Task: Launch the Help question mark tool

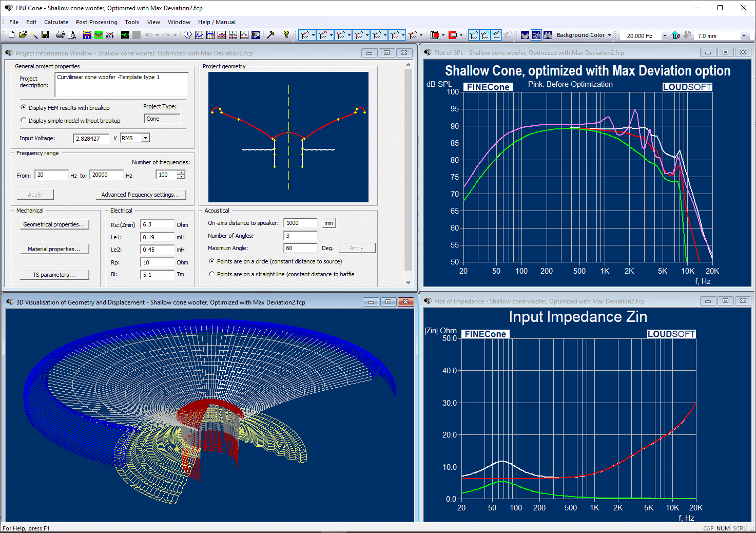Action: 286,34
